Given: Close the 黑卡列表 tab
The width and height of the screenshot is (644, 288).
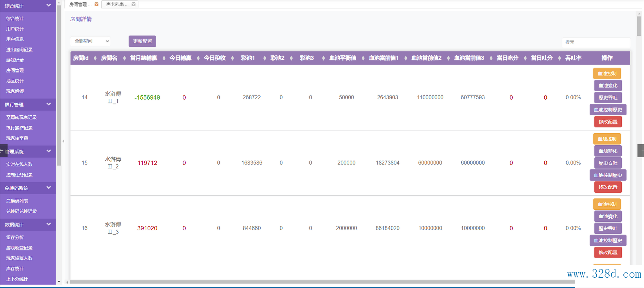Looking at the screenshot, I should pos(133,4).
